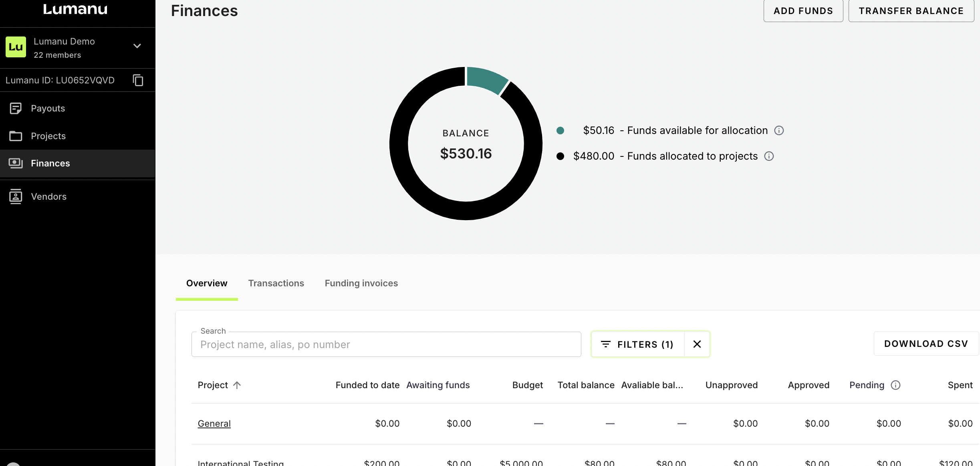The height and width of the screenshot is (466, 980).
Task: Sort by Project column arrow
Action: click(x=237, y=385)
